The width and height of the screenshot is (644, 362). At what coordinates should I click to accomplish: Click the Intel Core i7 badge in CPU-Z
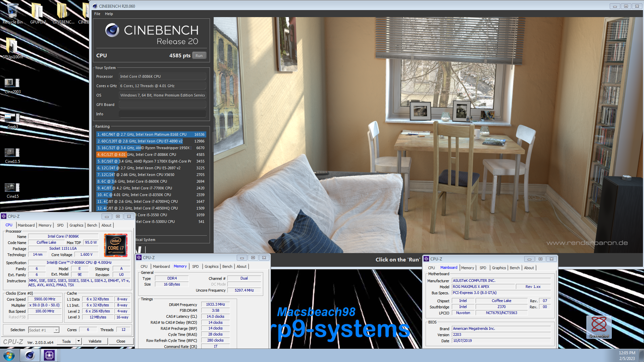tap(116, 245)
